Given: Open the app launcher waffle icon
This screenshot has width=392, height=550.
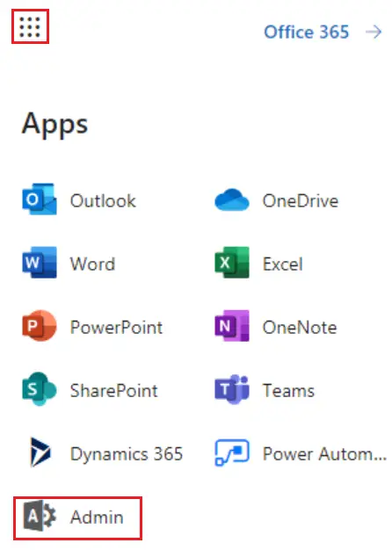Looking at the screenshot, I should [x=30, y=26].
